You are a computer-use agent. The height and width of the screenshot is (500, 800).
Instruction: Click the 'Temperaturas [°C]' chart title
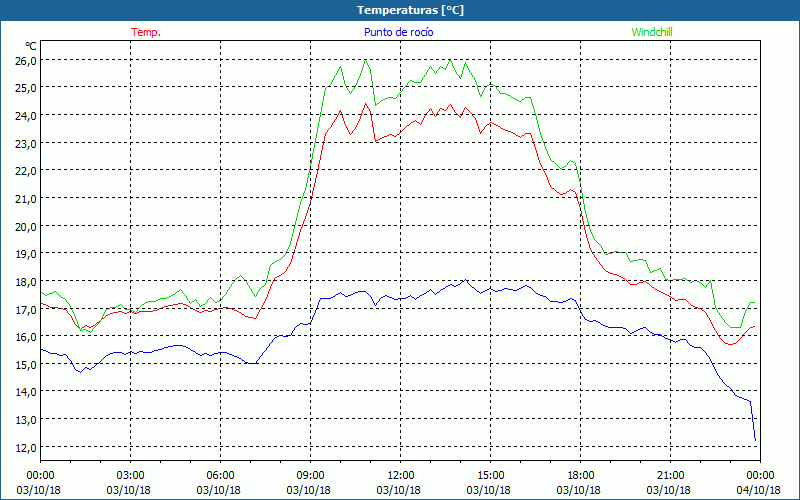pyautogui.click(x=410, y=10)
